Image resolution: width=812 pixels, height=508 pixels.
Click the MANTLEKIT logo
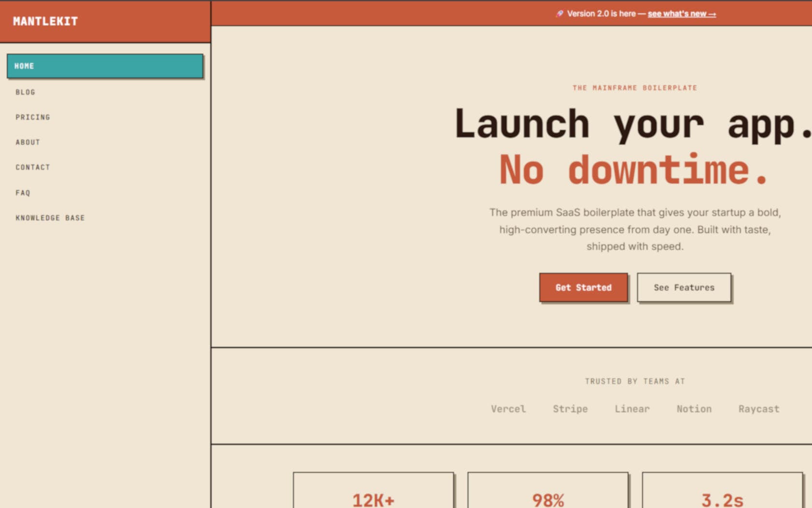[45, 21]
